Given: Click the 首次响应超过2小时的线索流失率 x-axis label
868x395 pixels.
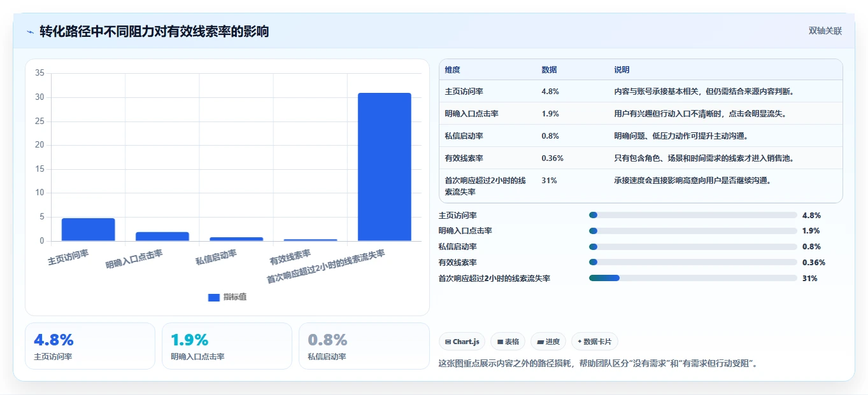Looking at the screenshot, I should point(325,266).
